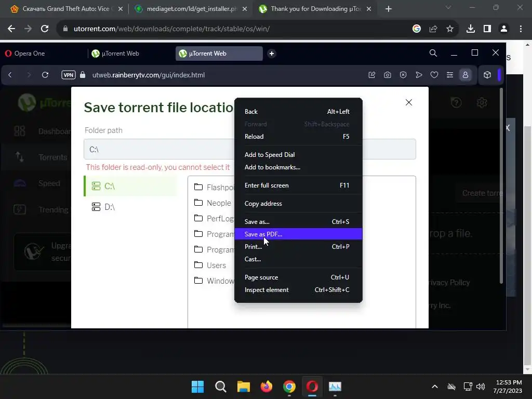Click Chrome's back arrow button
The height and width of the screenshot is (399, 532).
11,29
